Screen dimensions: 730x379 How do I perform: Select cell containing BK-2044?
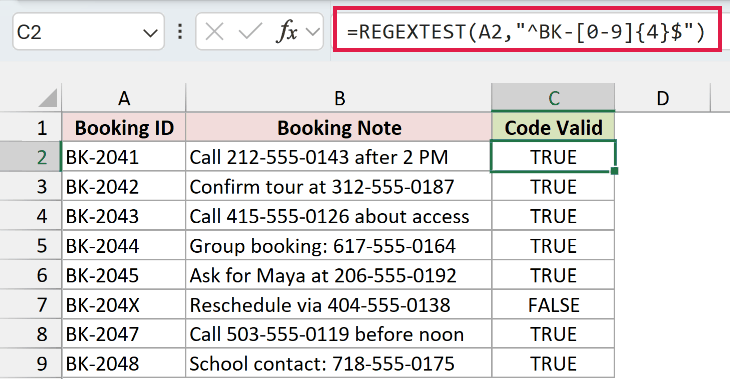[x=123, y=245]
